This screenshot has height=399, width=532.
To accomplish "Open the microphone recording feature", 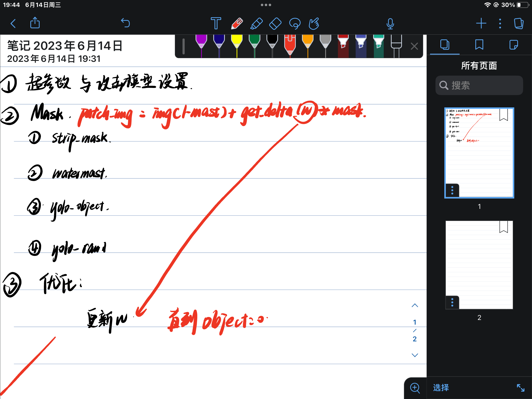I will pyautogui.click(x=391, y=24).
